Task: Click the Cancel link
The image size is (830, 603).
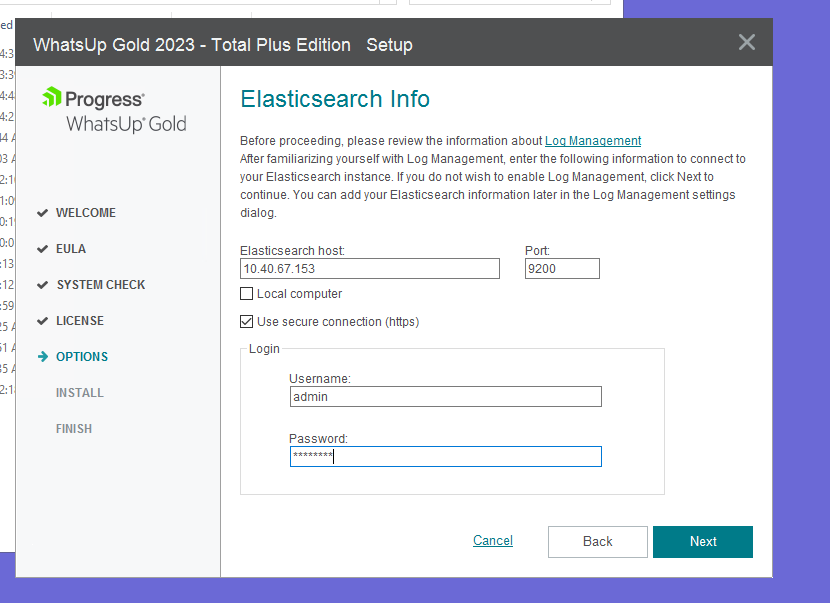Action: (x=492, y=540)
